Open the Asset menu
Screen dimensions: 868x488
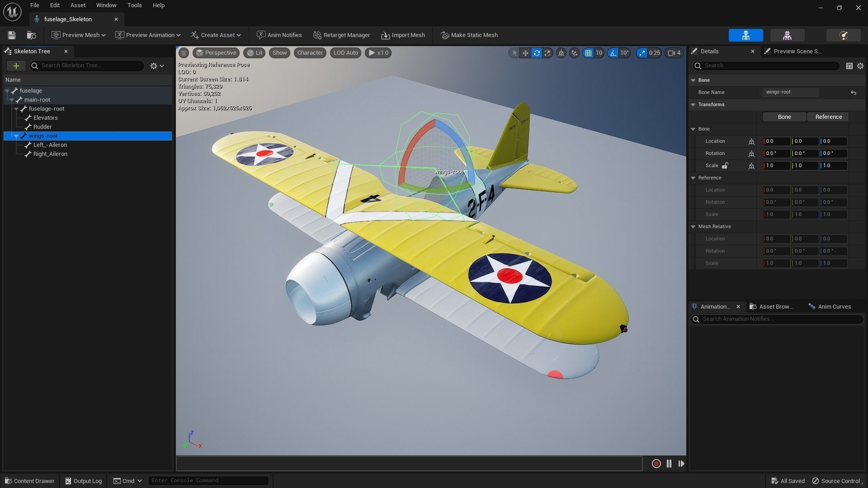[x=78, y=5]
